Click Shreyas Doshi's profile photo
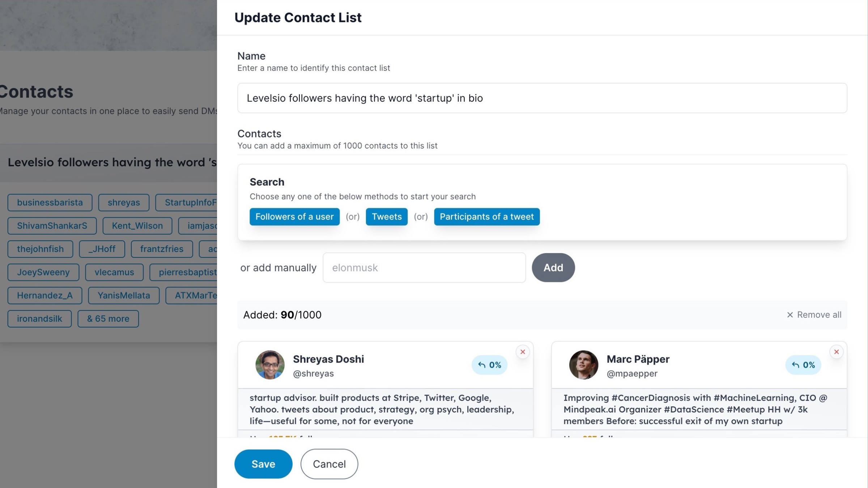Screen dimensions: 868x488 [x=270, y=365]
